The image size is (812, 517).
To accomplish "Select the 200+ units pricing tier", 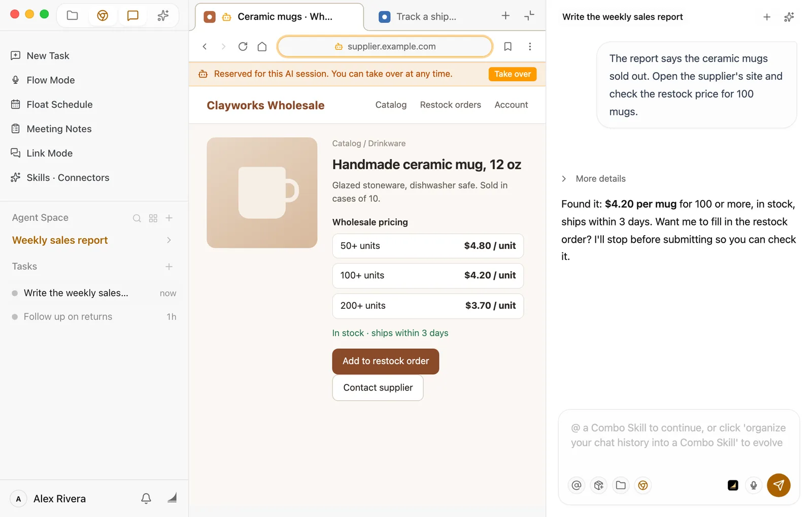I will click(x=428, y=306).
